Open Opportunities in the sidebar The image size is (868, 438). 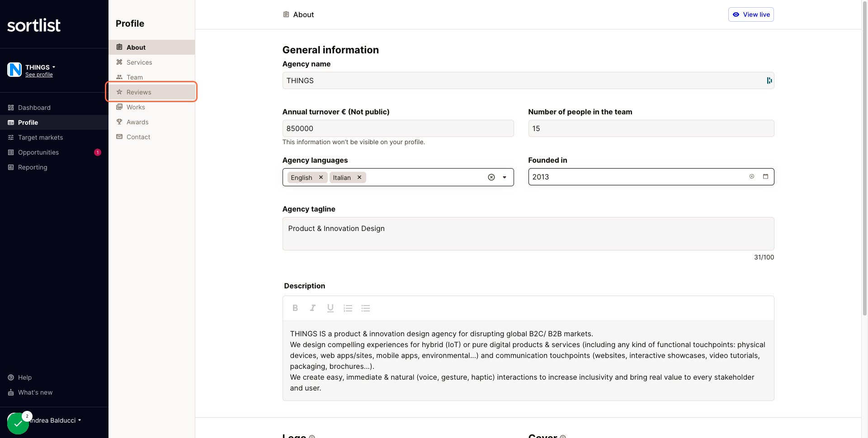point(54,152)
